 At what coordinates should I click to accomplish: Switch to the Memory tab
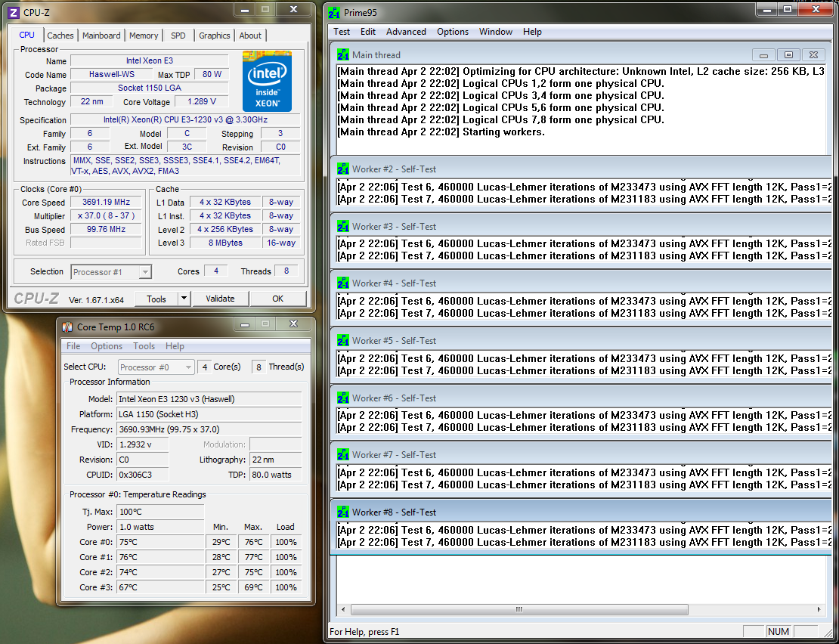click(x=144, y=36)
